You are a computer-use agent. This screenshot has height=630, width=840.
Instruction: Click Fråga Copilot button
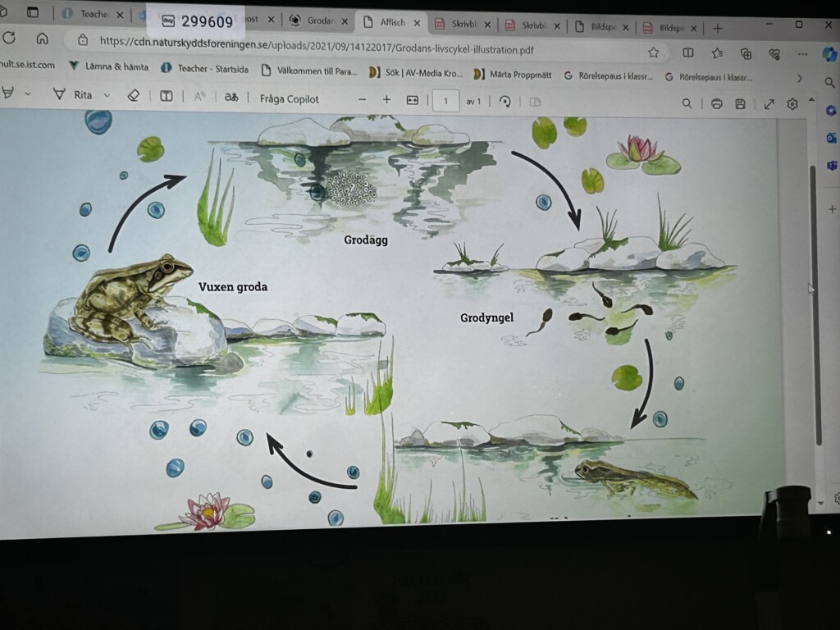pyautogui.click(x=289, y=99)
